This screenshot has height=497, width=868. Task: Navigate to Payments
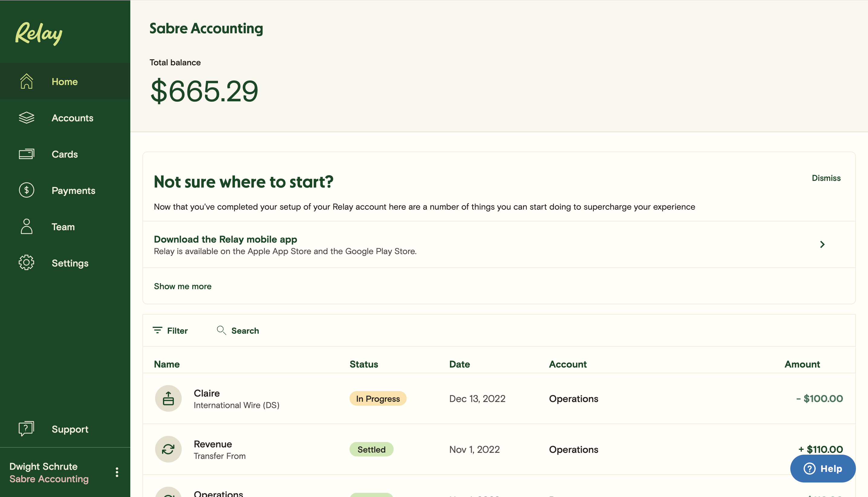click(65, 191)
